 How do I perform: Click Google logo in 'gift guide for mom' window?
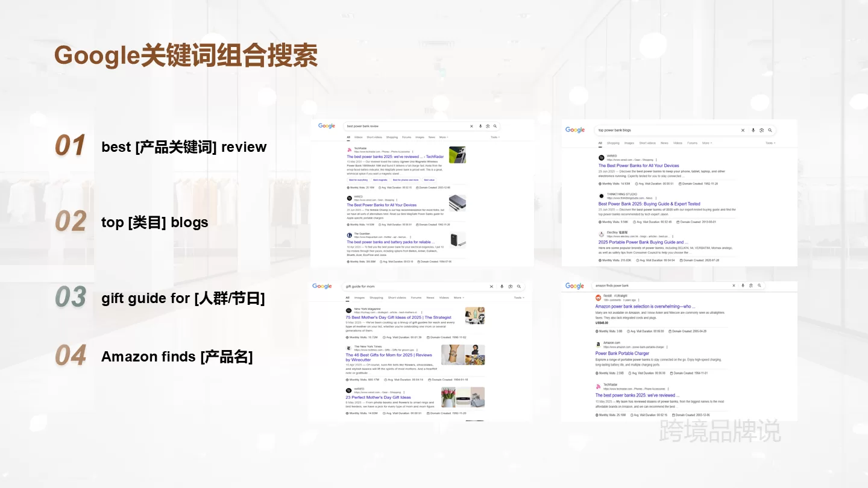point(322,286)
